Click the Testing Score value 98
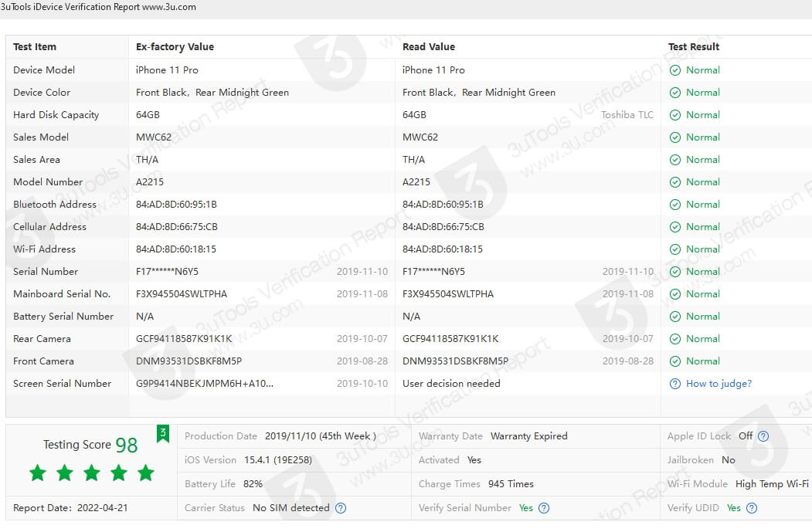 tap(127, 445)
